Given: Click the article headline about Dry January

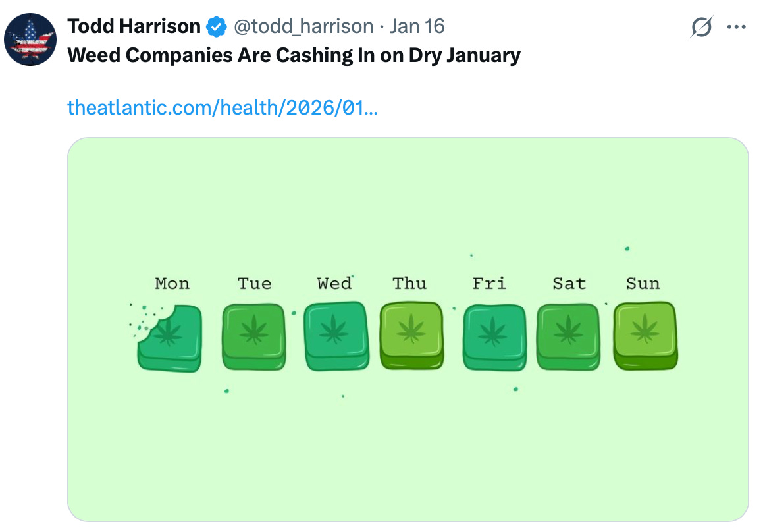Looking at the screenshot, I should point(294,55).
